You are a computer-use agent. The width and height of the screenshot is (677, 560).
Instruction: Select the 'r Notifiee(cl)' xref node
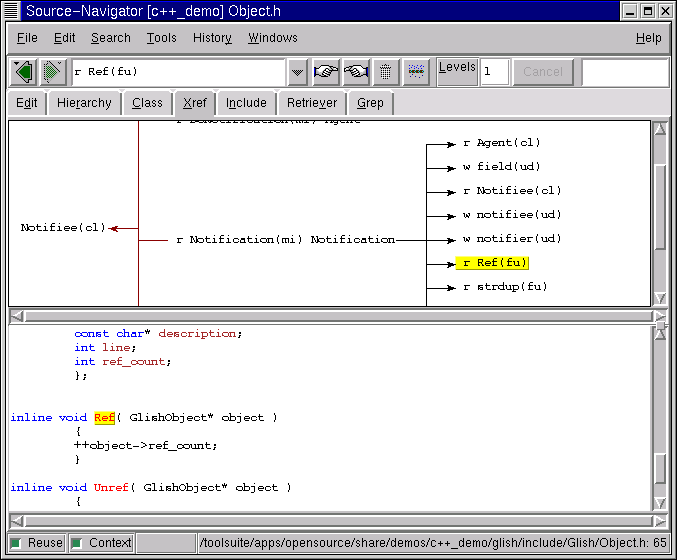point(512,191)
